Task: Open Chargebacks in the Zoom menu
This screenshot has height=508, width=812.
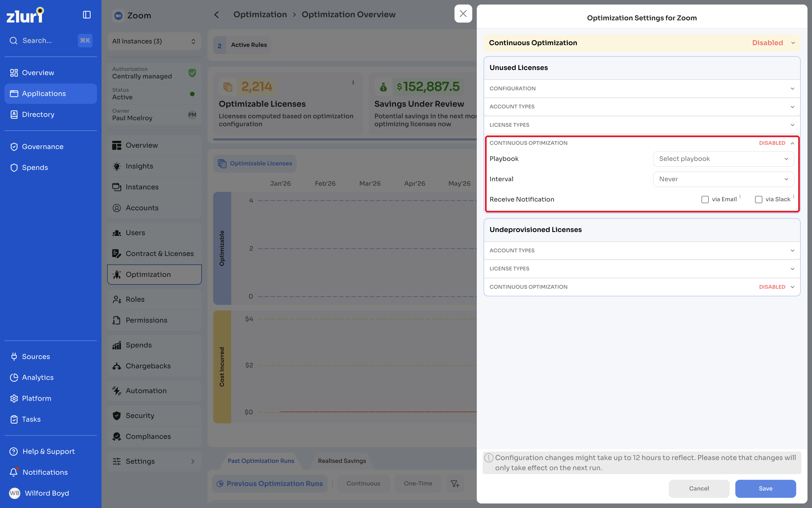Action: 154,366
